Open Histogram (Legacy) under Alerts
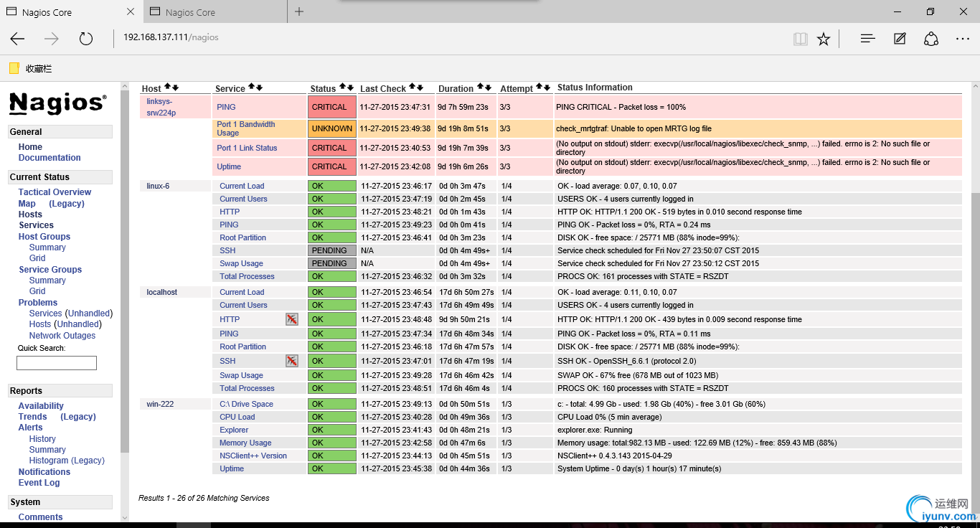 tap(67, 461)
